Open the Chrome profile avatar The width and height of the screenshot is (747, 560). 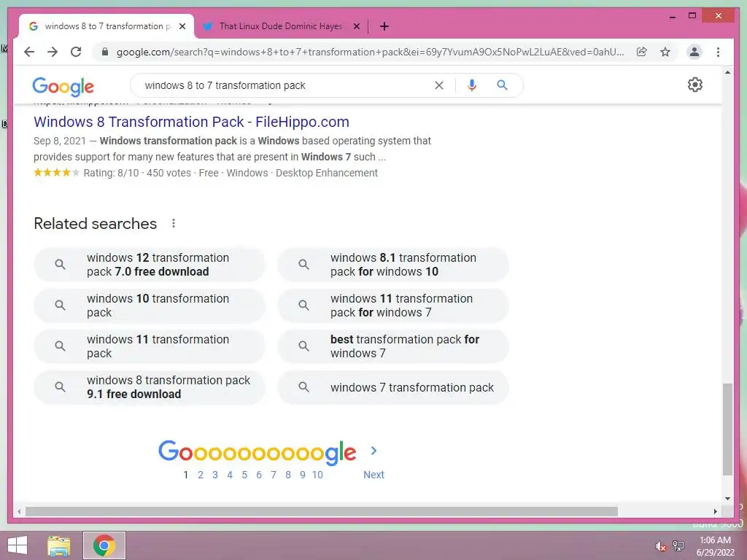(694, 52)
